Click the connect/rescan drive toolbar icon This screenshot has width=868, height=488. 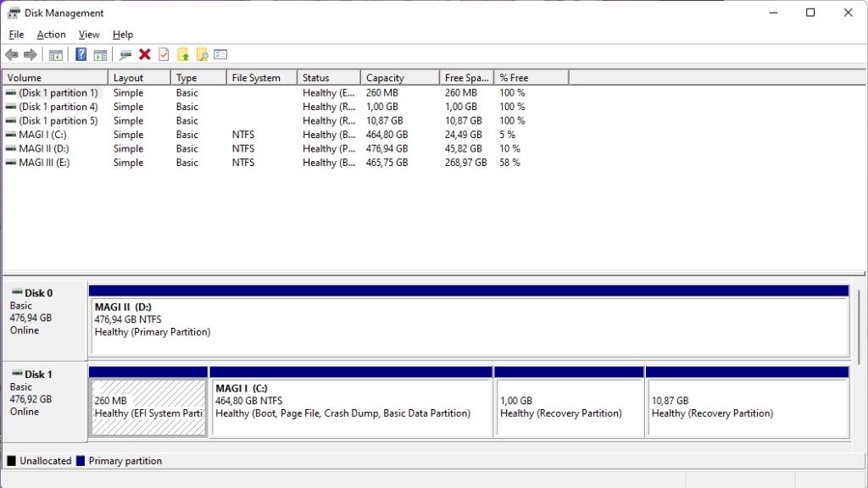click(125, 55)
